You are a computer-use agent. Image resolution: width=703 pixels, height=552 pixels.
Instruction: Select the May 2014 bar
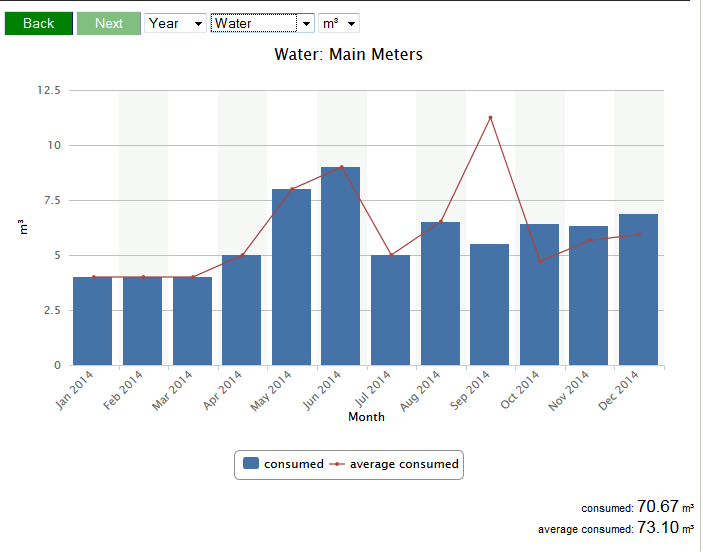click(x=291, y=277)
